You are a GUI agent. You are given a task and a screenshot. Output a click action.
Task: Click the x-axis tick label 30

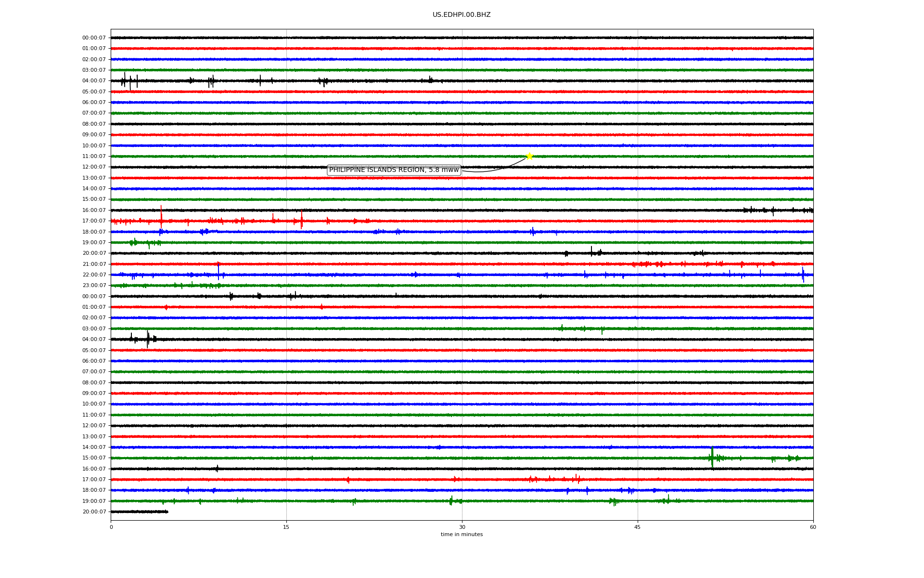[x=462, y=527]
